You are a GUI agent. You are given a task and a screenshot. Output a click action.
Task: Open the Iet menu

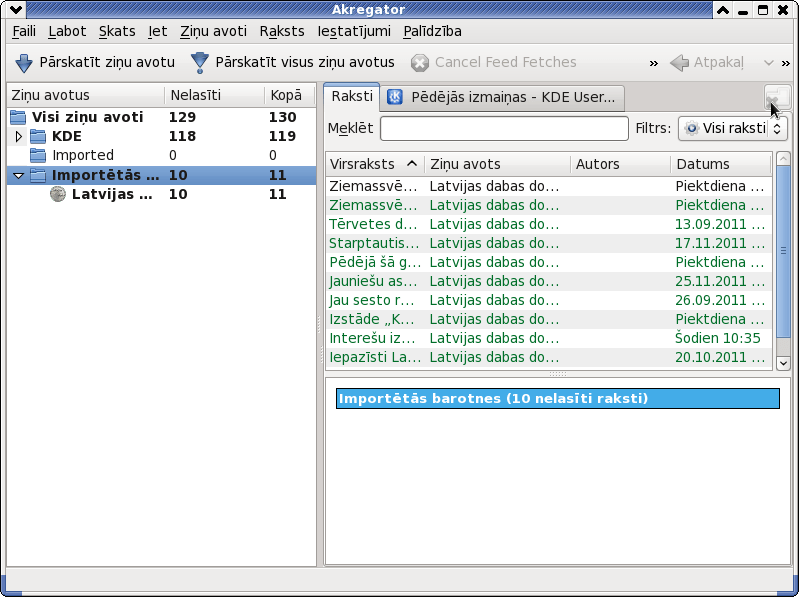tap(157, 32)
